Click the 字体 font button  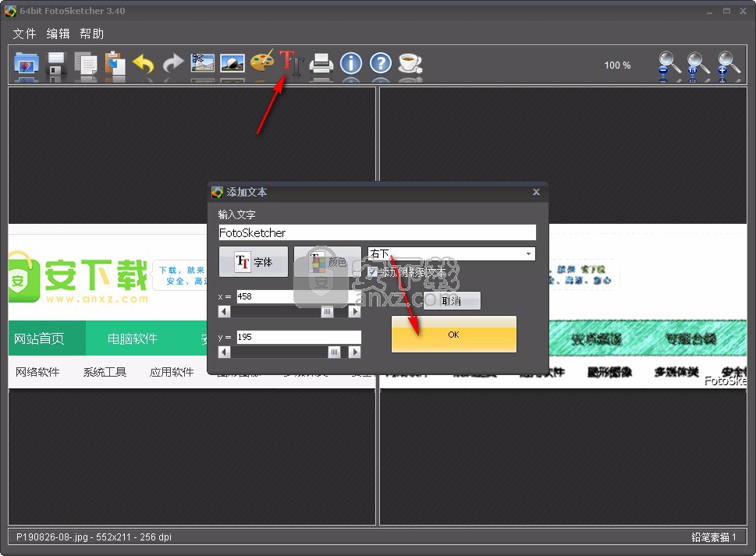point(254,261)
